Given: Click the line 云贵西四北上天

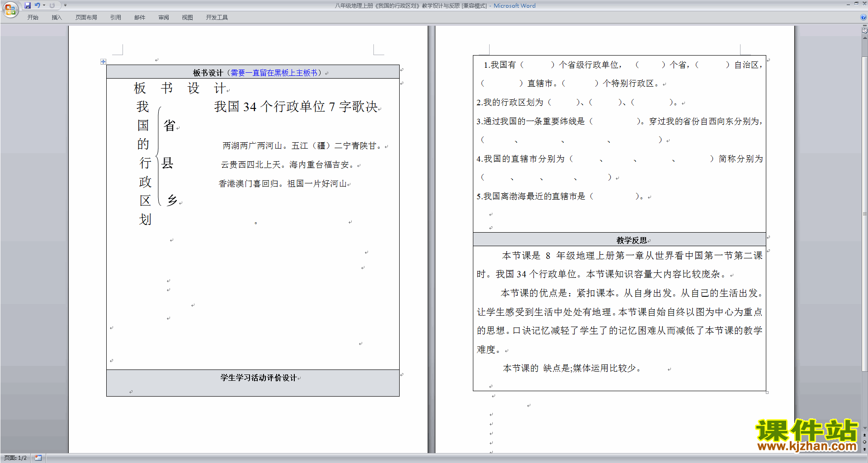Looking at the screenshot, I should [x=251, y=165].
